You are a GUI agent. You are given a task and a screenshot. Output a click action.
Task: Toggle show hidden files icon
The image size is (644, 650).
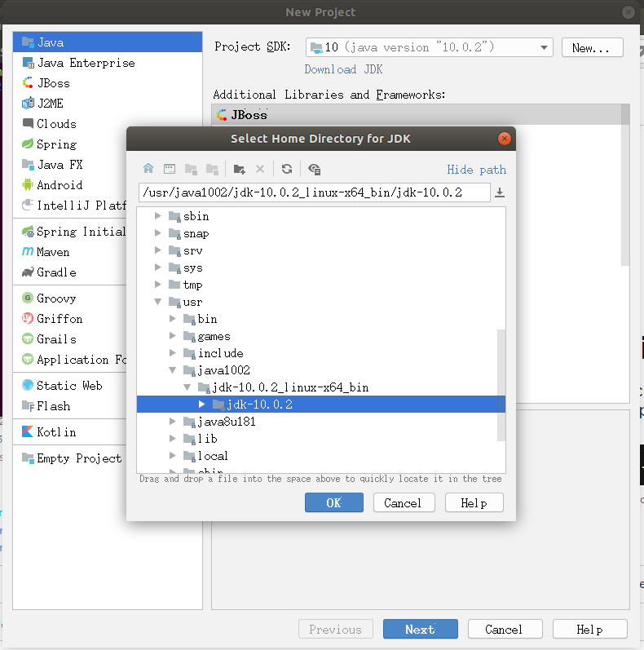(x=314, y=169)
